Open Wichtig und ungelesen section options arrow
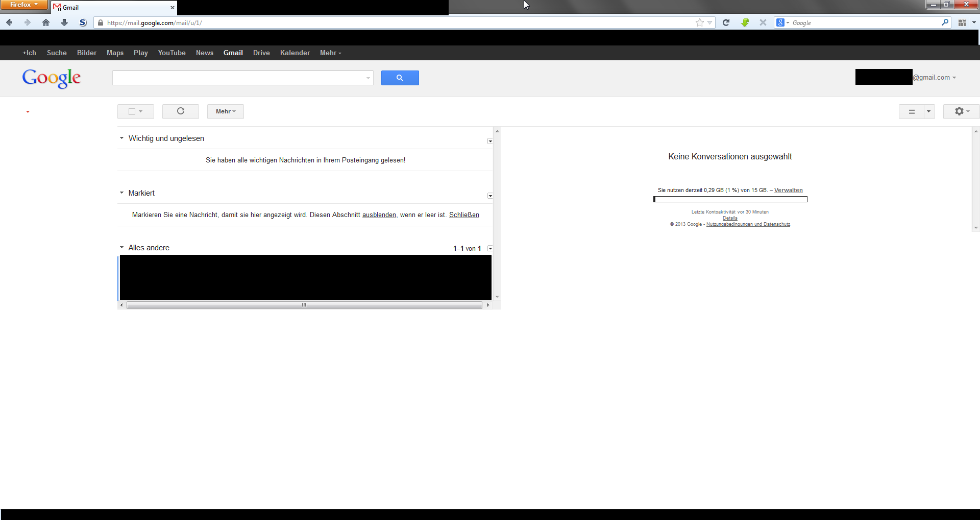 pyautogui.click(x=490, y=141)
